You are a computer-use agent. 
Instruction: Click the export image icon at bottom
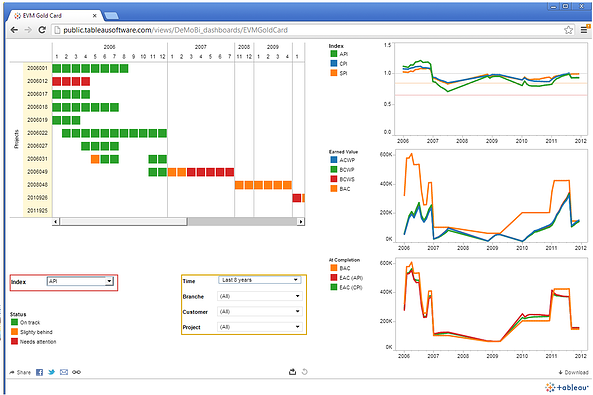click(x=292, y=372)
